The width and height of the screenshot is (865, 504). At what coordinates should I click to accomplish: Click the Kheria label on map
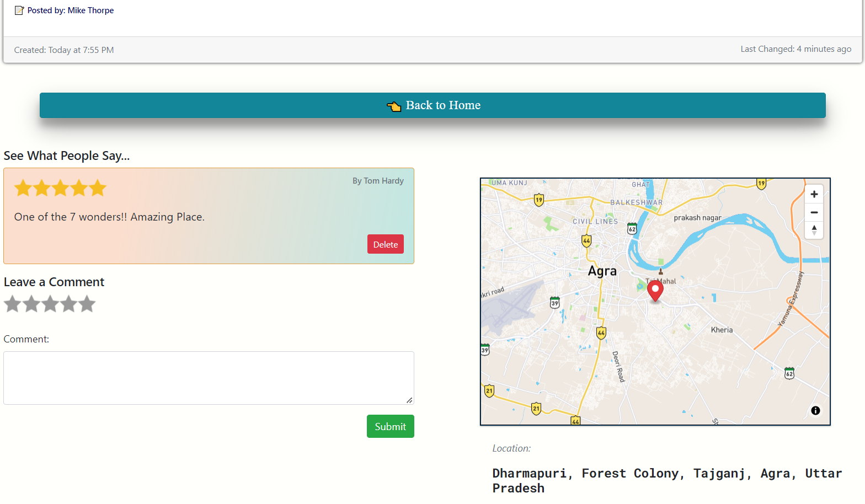point(722,330)
